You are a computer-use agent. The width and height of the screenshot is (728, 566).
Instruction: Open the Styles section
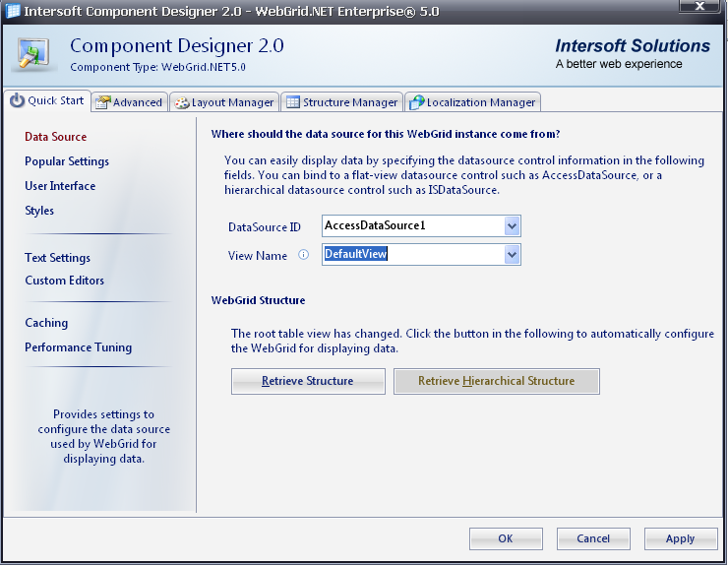tap(39, 211)
